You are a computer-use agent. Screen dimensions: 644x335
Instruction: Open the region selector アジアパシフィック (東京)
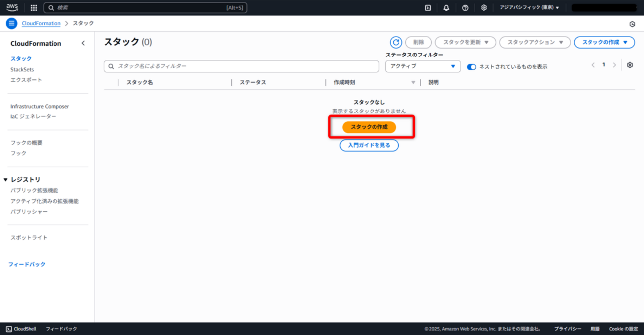tap(530, 8)
